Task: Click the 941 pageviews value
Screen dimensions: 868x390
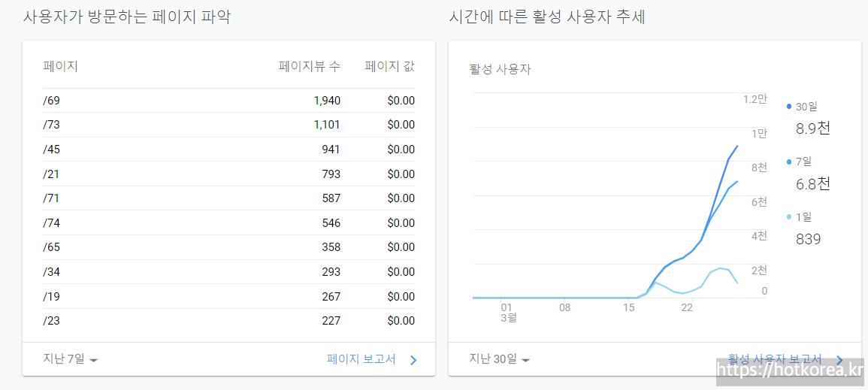Action: click(x=331, y=150)
